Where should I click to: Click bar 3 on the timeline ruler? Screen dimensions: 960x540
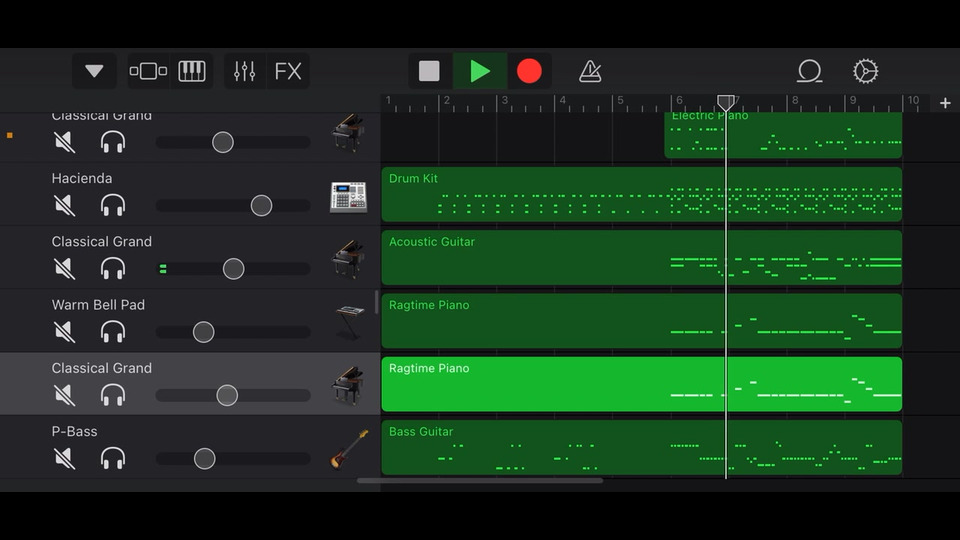504,100
